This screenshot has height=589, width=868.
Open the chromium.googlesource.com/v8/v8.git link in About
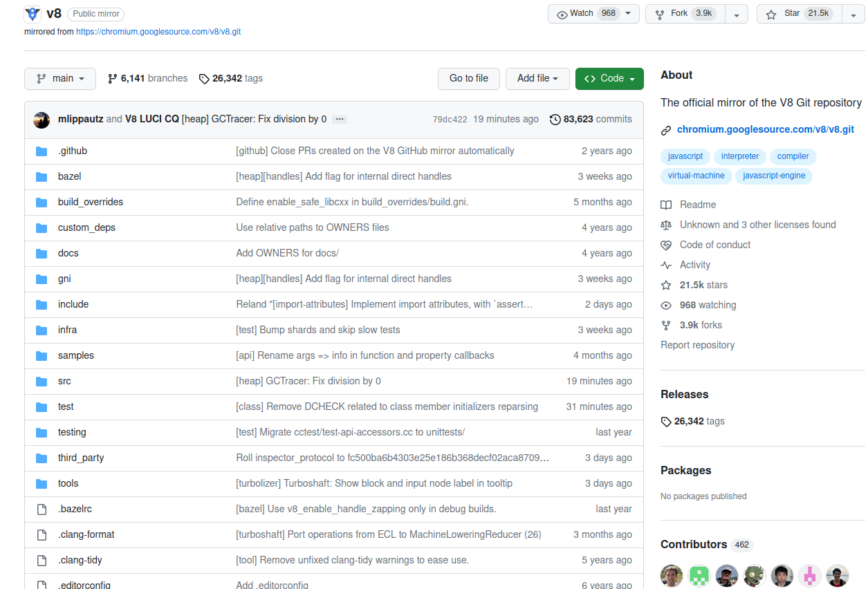click(x=765, y=129)
